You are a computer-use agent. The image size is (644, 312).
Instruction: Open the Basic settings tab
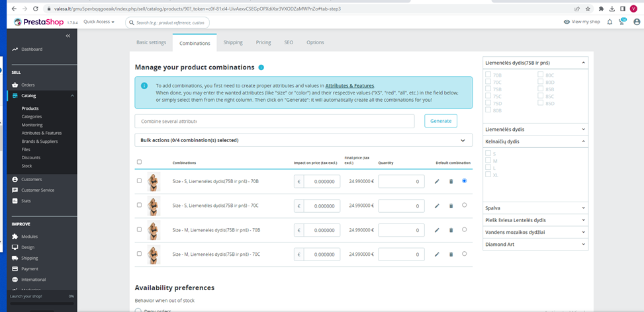tap(151, 42)
